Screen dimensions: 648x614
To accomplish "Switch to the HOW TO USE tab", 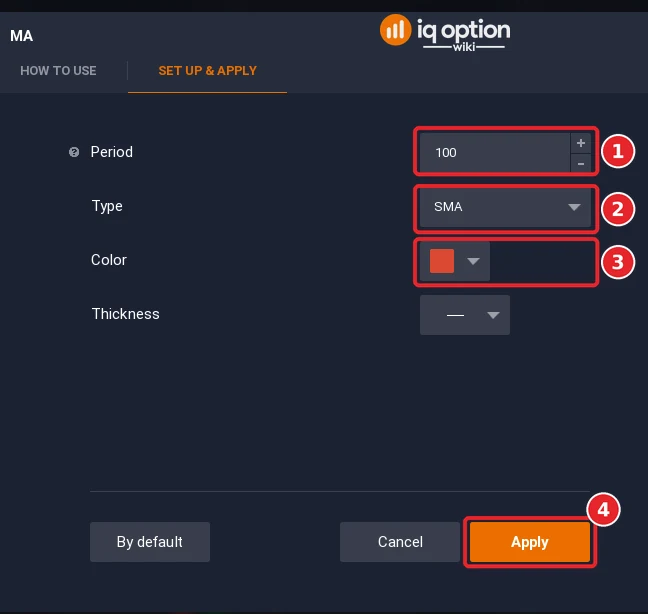I will tap(58, 71).
